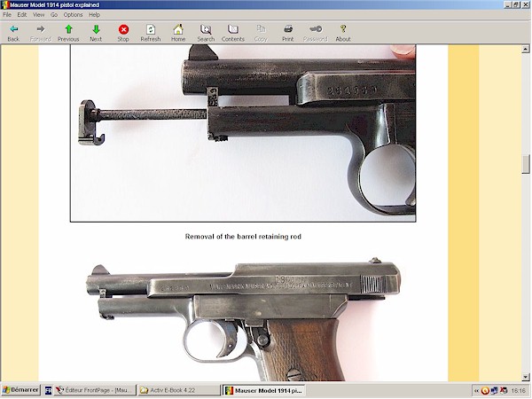Screen dimensions: 532x399
Task: Switch to Éditeur FrontPage taskbar window
Action: point(95,390)
